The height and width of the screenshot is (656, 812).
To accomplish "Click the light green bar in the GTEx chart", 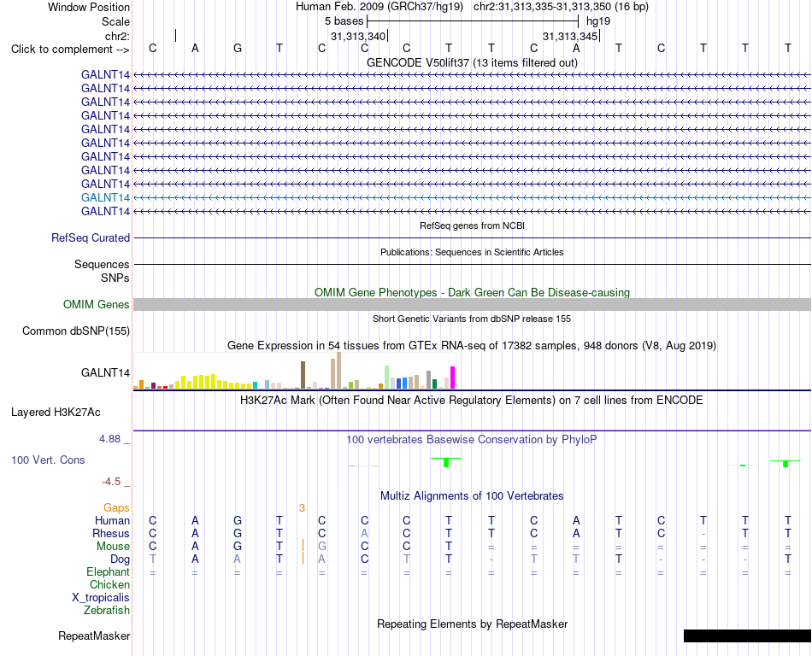I will point(387,378).
